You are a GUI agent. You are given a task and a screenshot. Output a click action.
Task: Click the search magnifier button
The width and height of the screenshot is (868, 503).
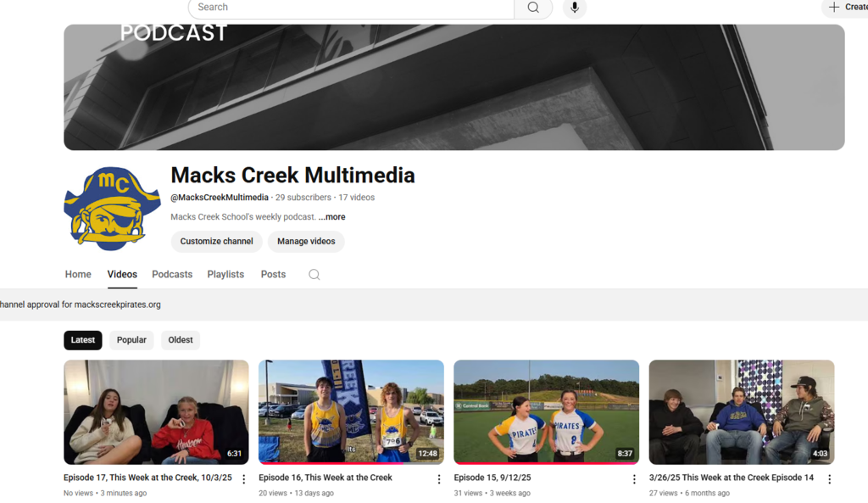pos(533,8)
